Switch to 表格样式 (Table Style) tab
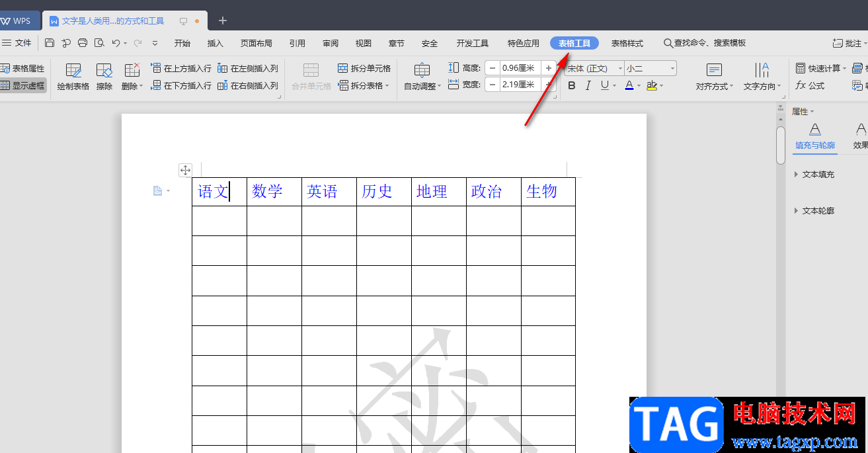Viewport: 868px width, 453px height. point(627,43)
